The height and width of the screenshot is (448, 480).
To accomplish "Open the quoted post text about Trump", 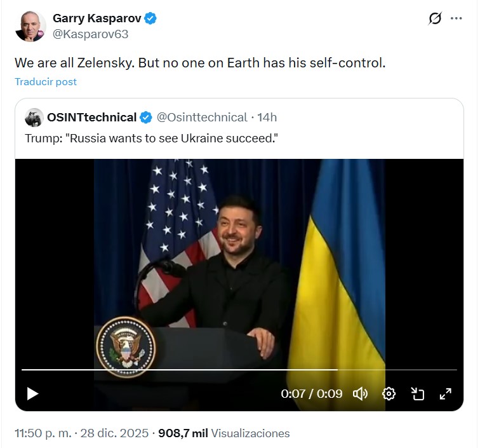I will (152, 139).
